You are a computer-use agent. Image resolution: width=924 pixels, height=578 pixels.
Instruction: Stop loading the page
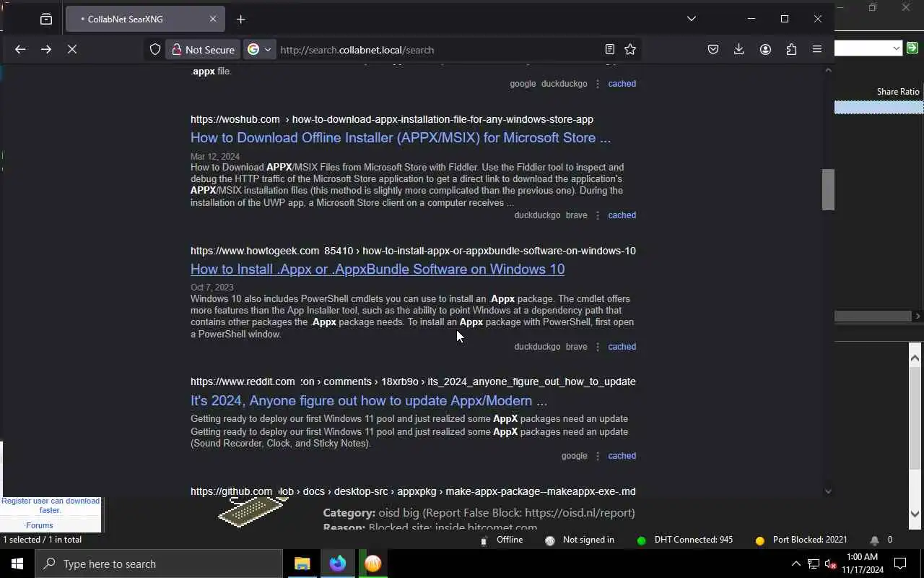pyautogui.click(x=72, y=50)
